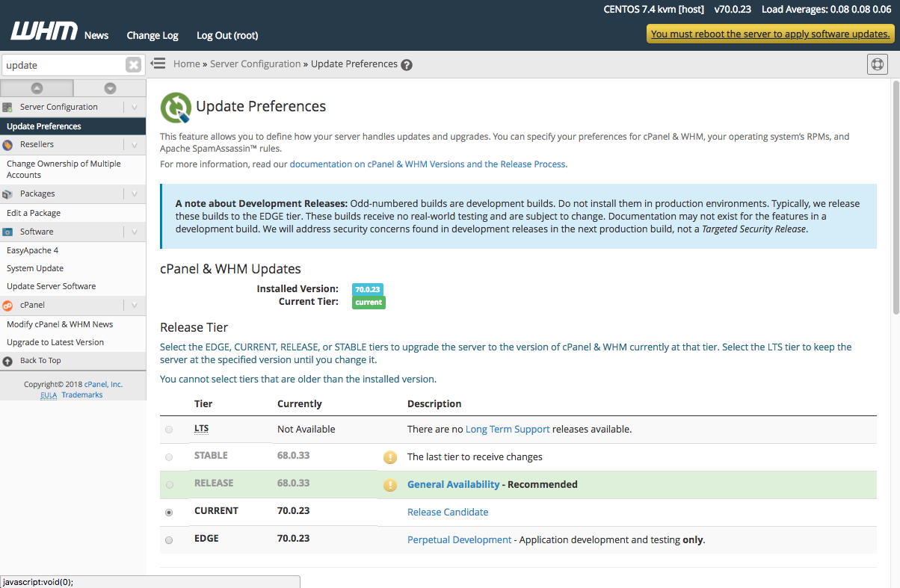The width and height of the screenshot is (900, 588).
Task: Select the EDGE tier radio button
Action: click(169, 540)
